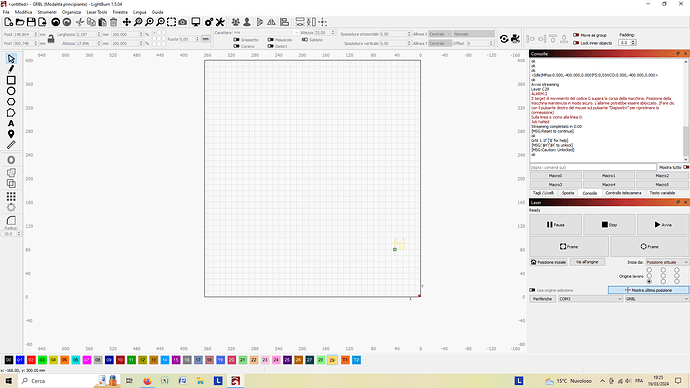Image resolution: width=690 pixels, height=388 pixels.
Task: Click the Periferiche button
Action: click(542, 299)
